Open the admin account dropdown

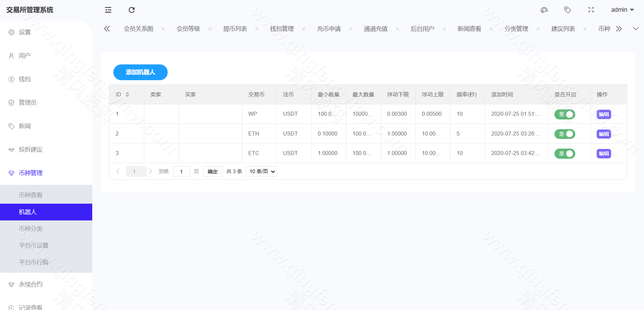pyautogui.click(x=622, y=10)
